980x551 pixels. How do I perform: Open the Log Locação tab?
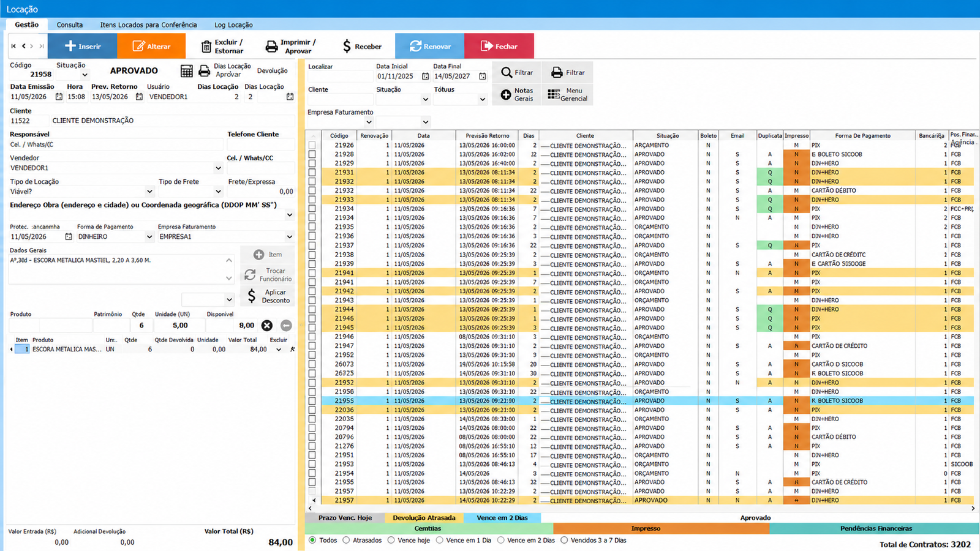233,25
